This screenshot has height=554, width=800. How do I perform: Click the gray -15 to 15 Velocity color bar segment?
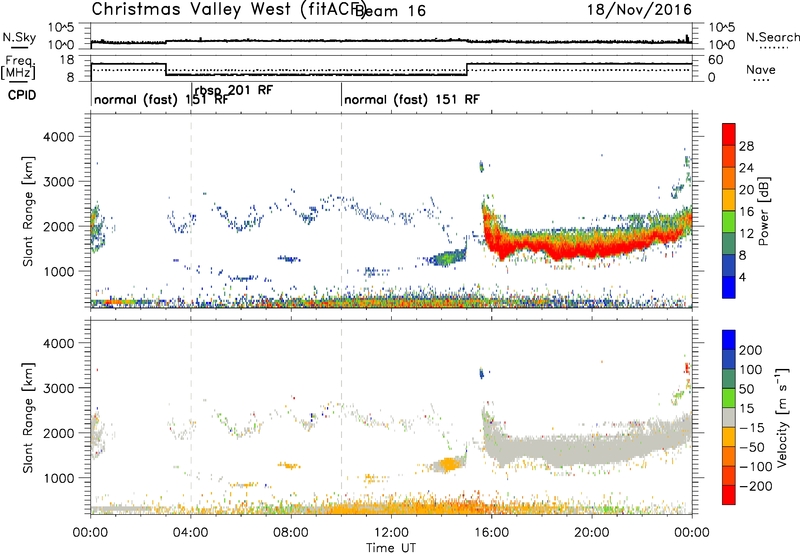(x=729, y=417)
